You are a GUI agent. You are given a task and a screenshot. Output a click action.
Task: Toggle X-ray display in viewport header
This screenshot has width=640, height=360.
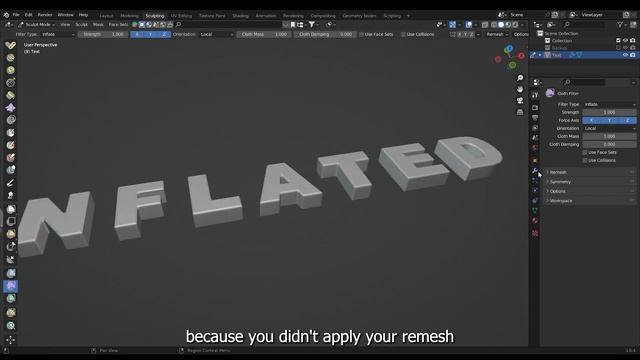tap(485, 25)
